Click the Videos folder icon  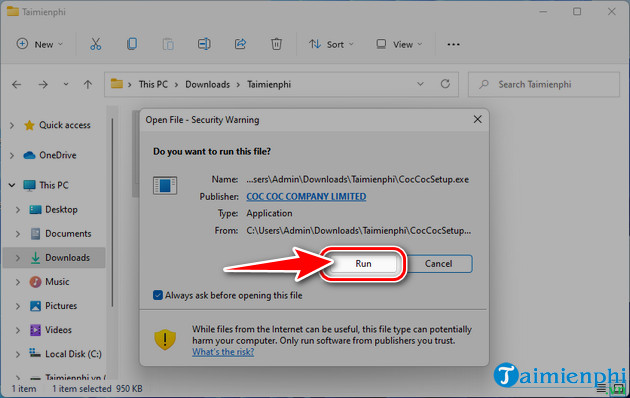[35, 330]
